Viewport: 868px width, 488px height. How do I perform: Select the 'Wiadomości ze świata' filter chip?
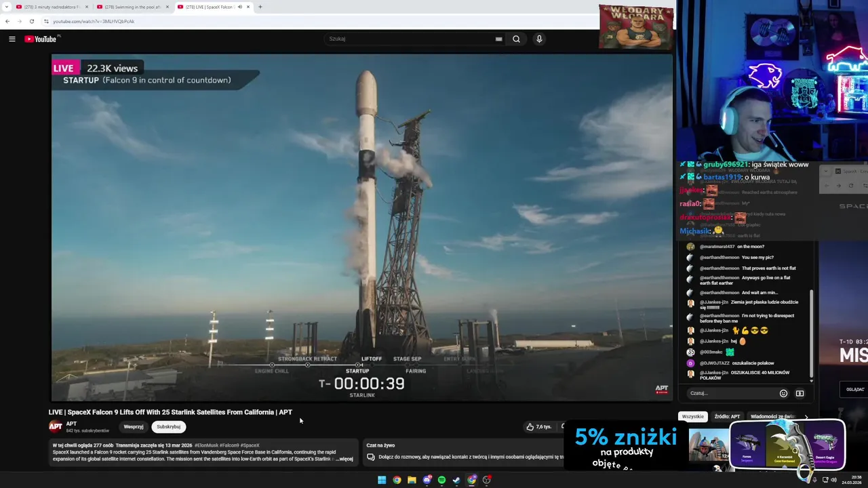coord(772,416)
